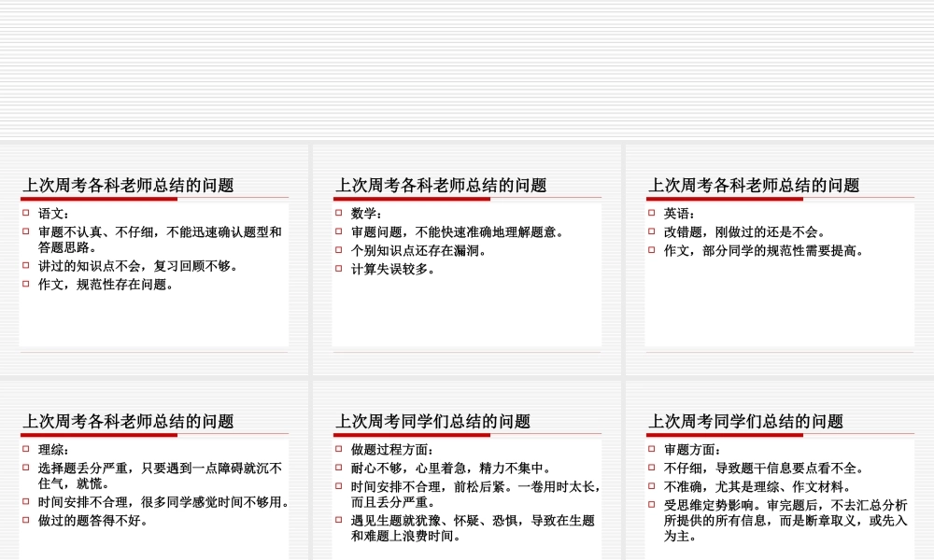Select the line 审题不认真、不仔细

tap(160, 240)
